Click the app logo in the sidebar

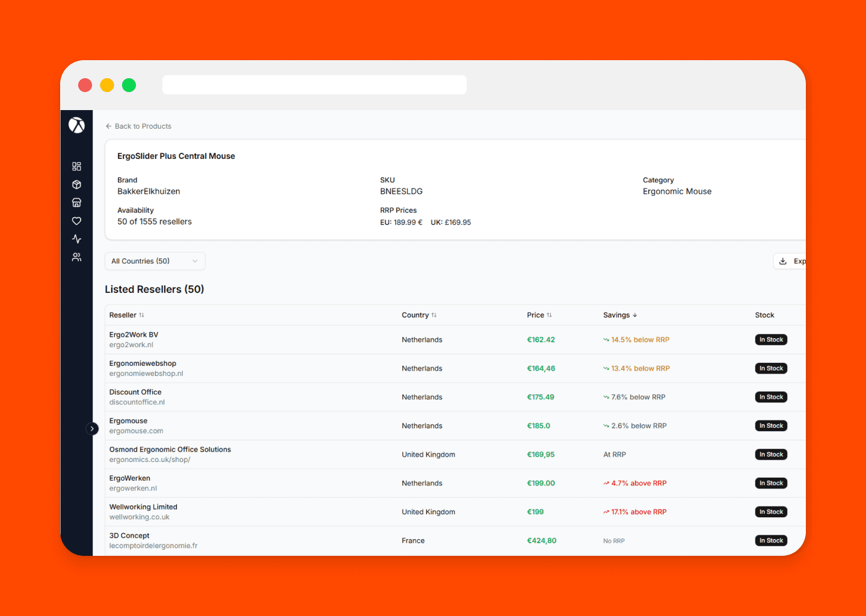coord(76,125)
